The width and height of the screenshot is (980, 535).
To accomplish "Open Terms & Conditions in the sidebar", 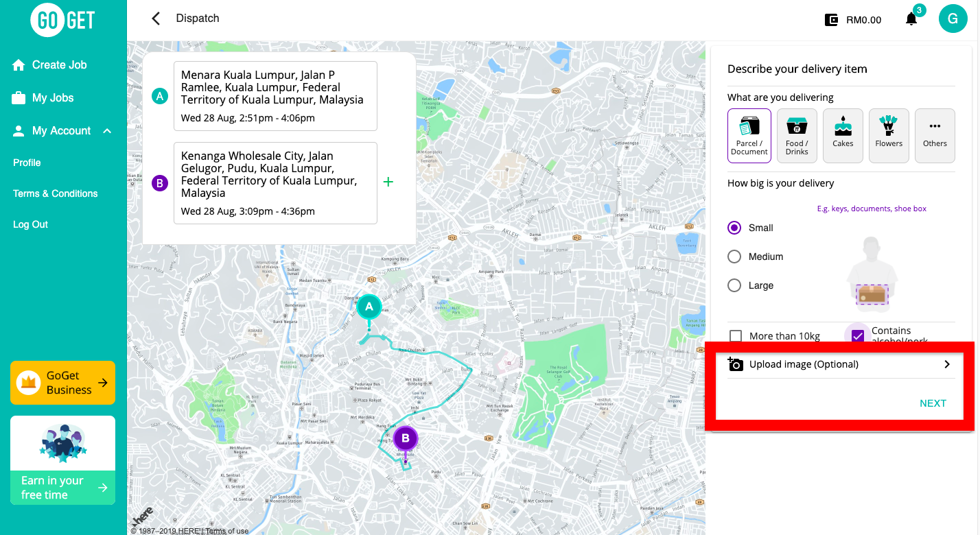I will point(56,193).
